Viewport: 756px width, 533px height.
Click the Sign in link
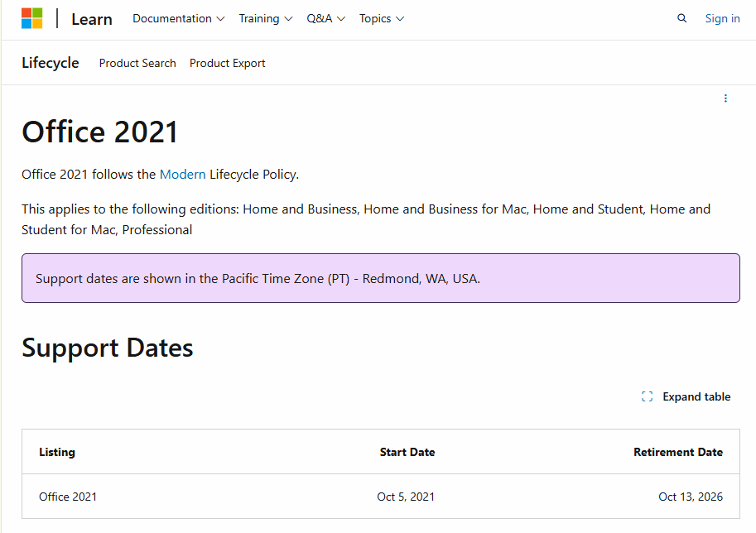pos(722,18)
